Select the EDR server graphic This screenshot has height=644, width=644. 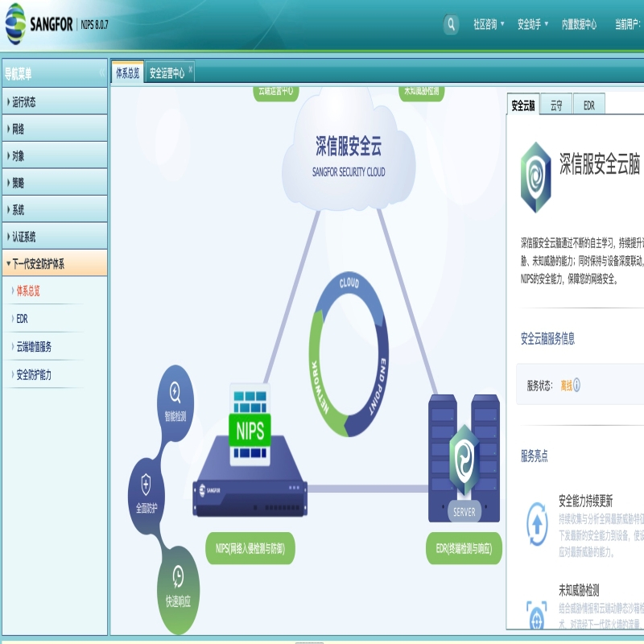[464, 458]
